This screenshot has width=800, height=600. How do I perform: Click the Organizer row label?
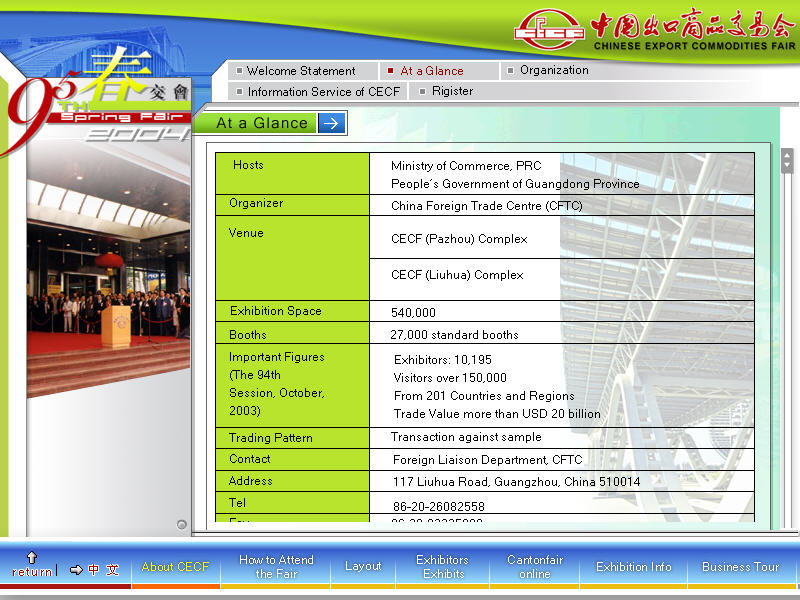tap(256, 203)
